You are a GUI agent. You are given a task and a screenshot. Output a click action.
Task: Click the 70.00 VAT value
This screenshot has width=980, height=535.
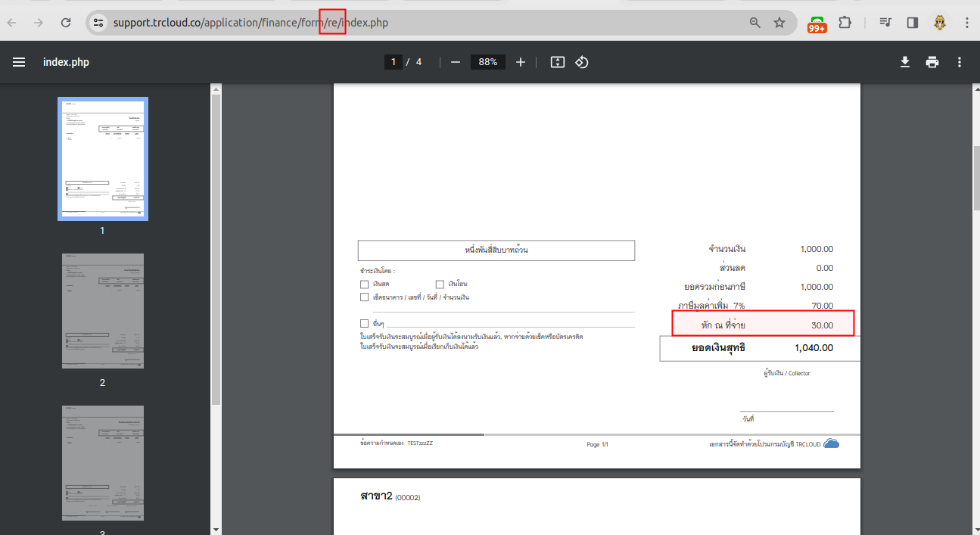point(822,306)
